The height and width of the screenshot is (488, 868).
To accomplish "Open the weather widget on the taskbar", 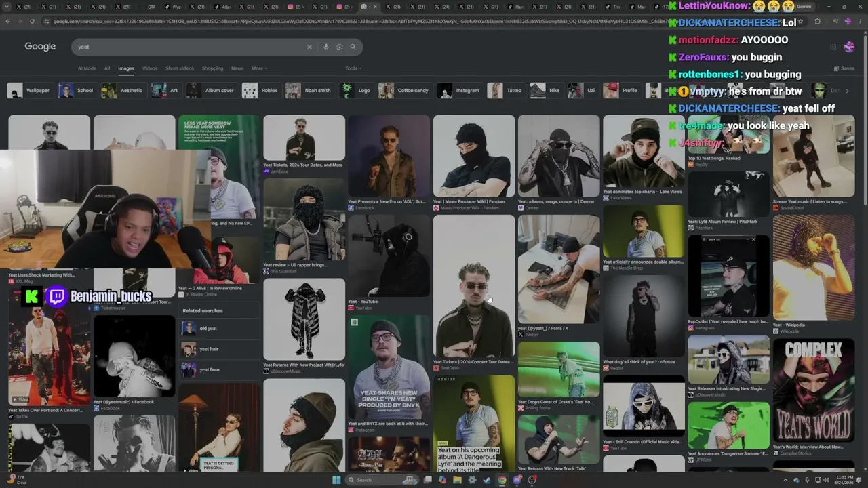I will click(x=17, y=480).
